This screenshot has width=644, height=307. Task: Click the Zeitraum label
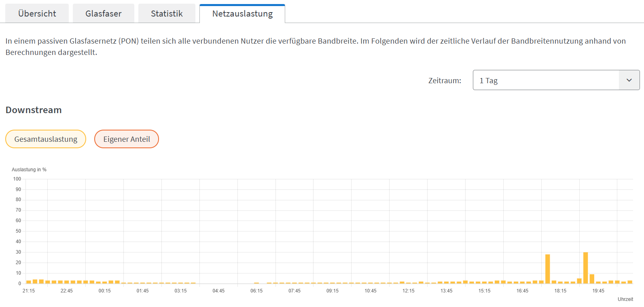coord(445,80)
